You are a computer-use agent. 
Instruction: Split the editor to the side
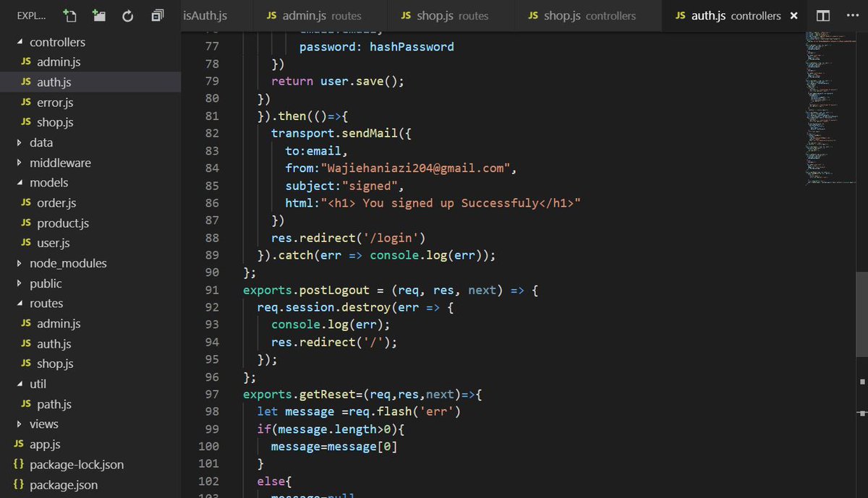[x=823, y=15]
